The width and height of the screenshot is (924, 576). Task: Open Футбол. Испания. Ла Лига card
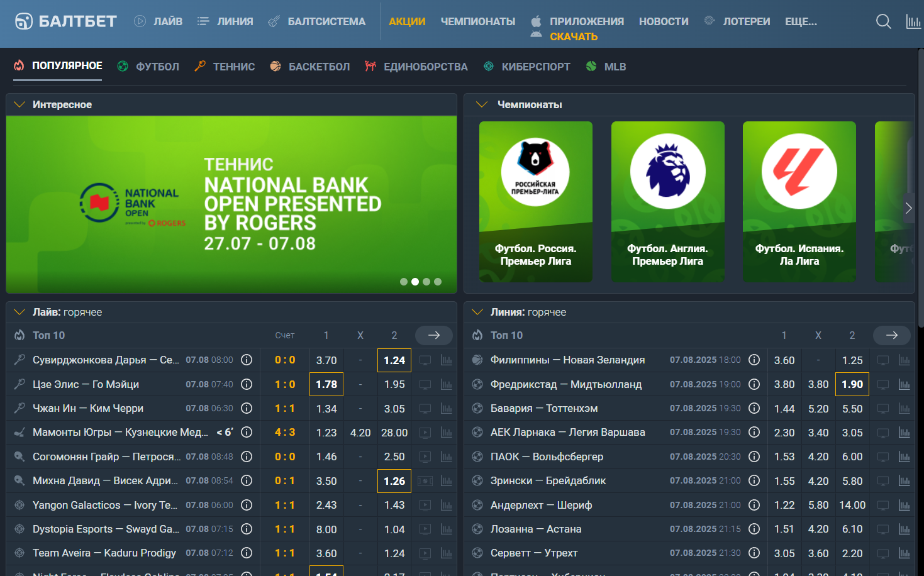tap(799, 202)
